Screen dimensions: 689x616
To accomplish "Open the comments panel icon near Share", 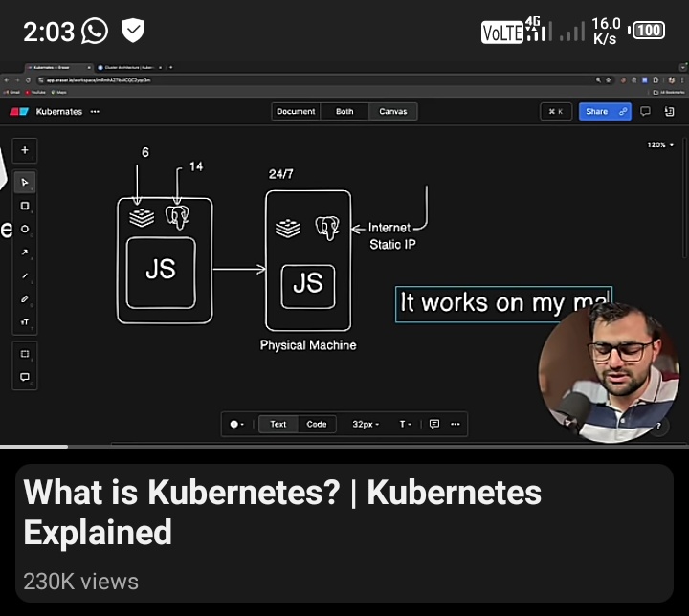I will [x=645, y=112].
